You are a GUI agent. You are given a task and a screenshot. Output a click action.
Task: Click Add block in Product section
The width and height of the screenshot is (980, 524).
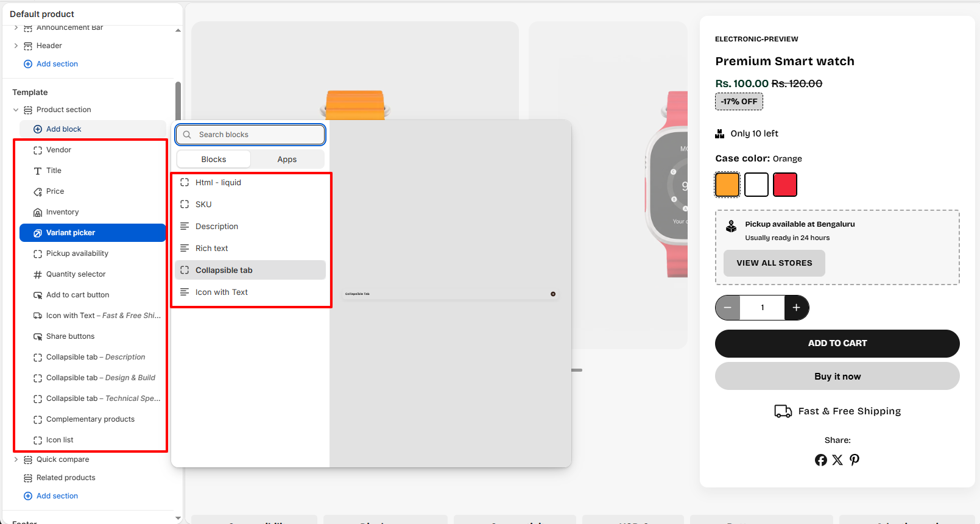tap(93, 129)
